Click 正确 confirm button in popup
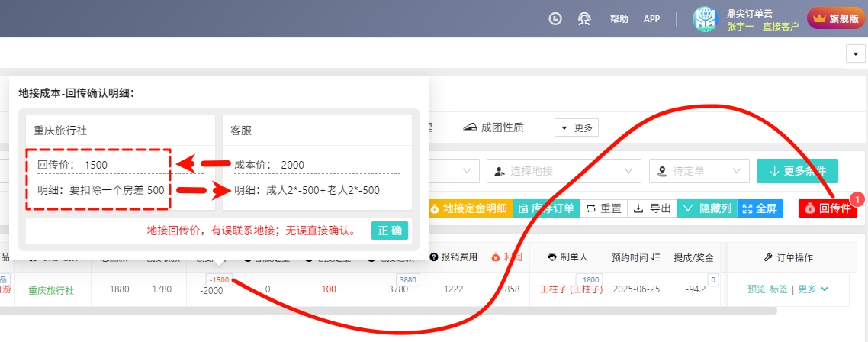 coord(390,231)
